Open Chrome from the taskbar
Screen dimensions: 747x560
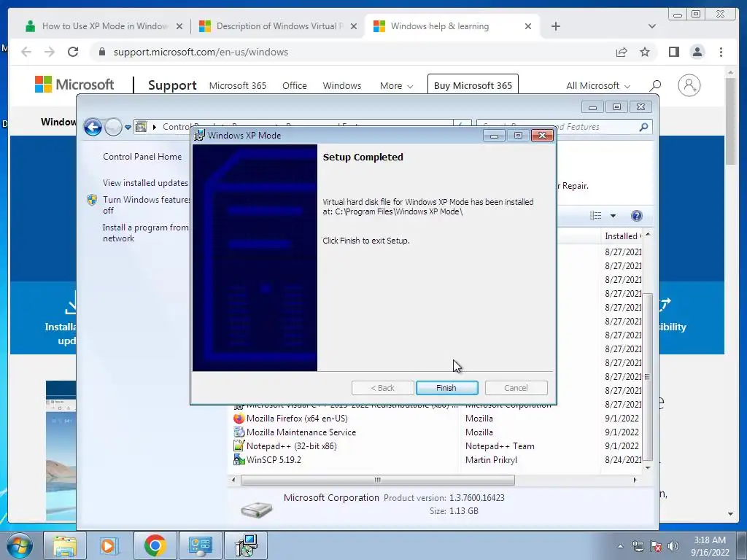[155, 545]
